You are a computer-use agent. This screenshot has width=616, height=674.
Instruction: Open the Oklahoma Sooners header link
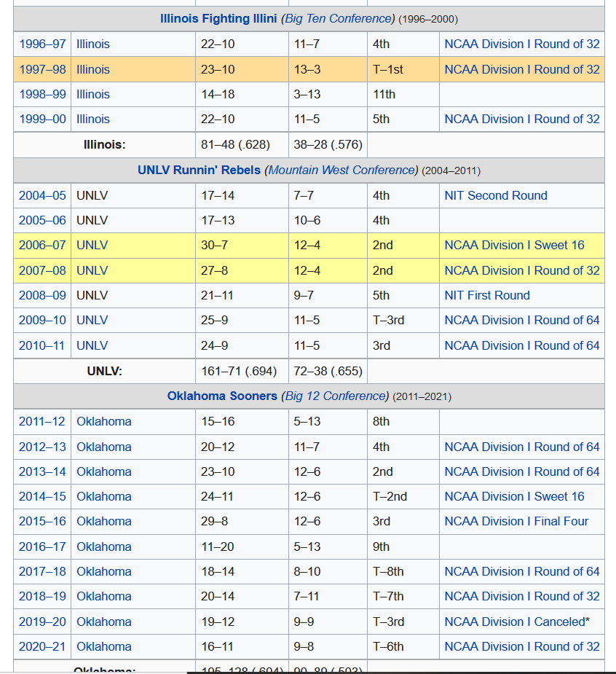[x=222, y=396]
